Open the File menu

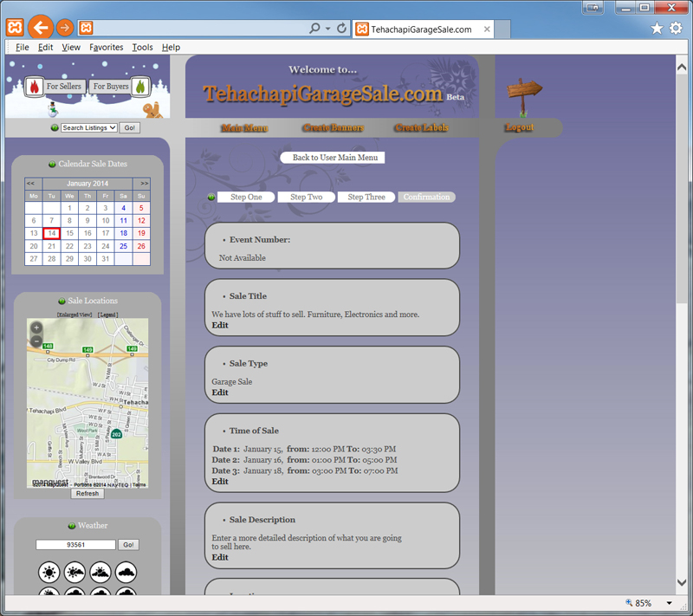[23, 48]
